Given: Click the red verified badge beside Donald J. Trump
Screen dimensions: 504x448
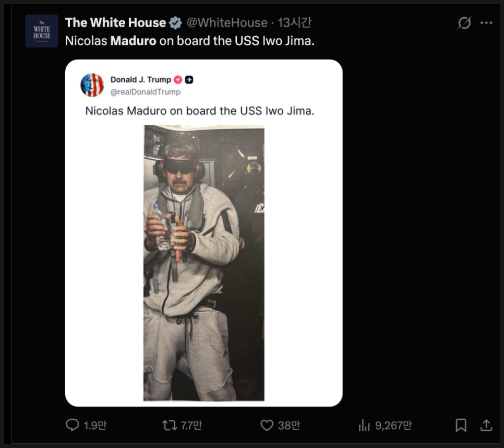Looking at the screenshot, I should click(177, 80).
